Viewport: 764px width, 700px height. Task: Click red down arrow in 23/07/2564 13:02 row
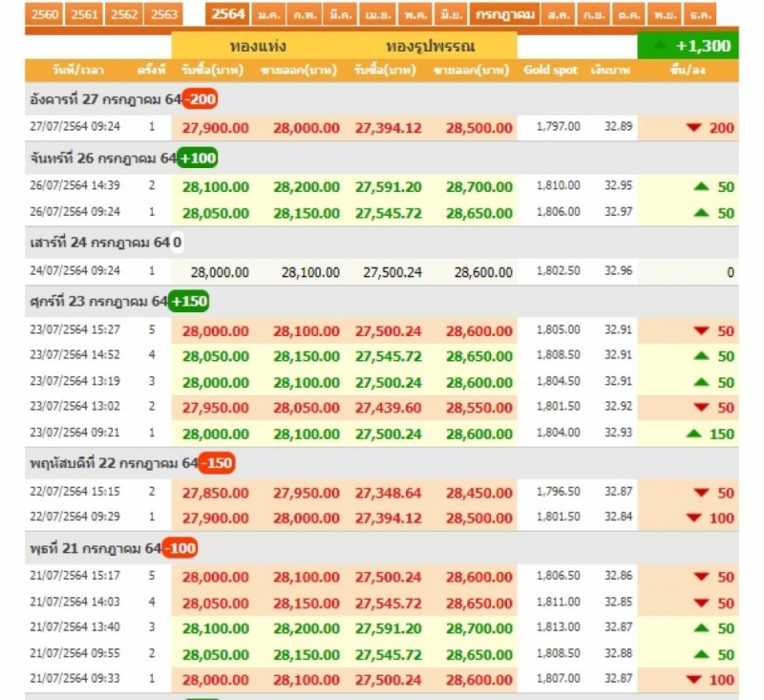(700, 408)
